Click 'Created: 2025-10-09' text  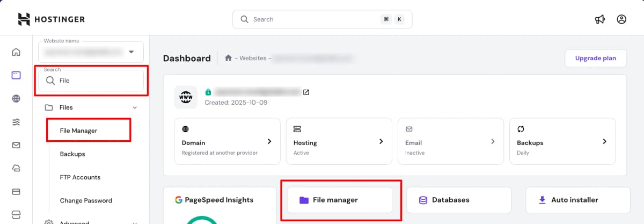[236, 102]
